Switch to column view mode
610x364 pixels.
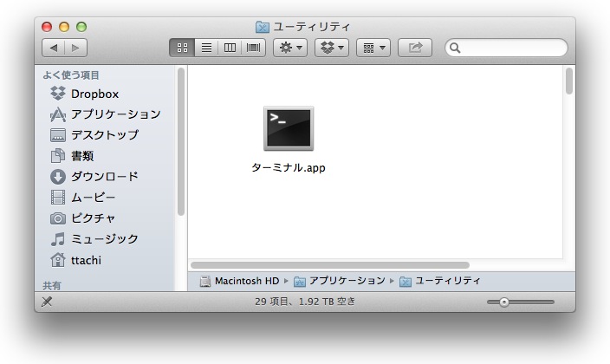point(230,48)
